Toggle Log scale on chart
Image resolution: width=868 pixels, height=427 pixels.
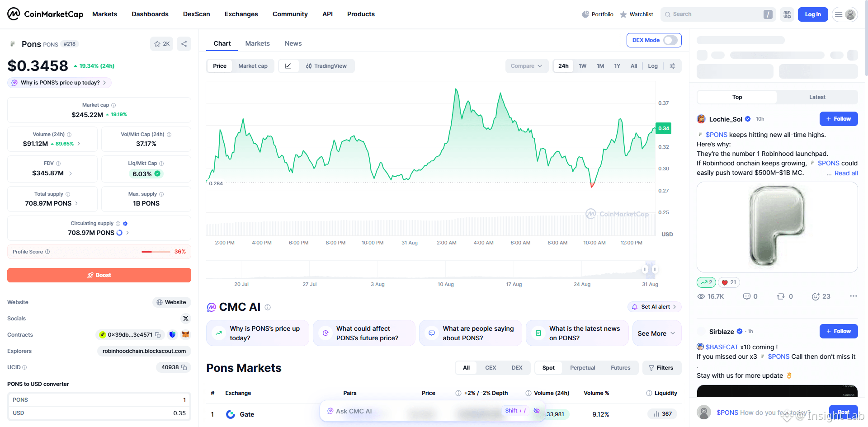click(x=653, y=66)
